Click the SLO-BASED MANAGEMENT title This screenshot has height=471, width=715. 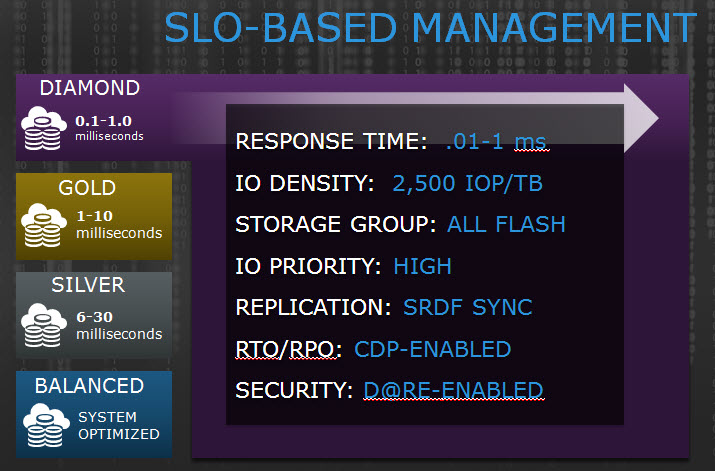pos(430,28)
